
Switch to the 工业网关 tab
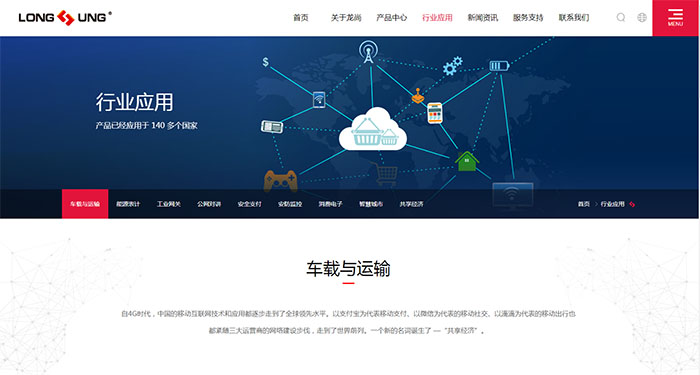click(169, 204)
